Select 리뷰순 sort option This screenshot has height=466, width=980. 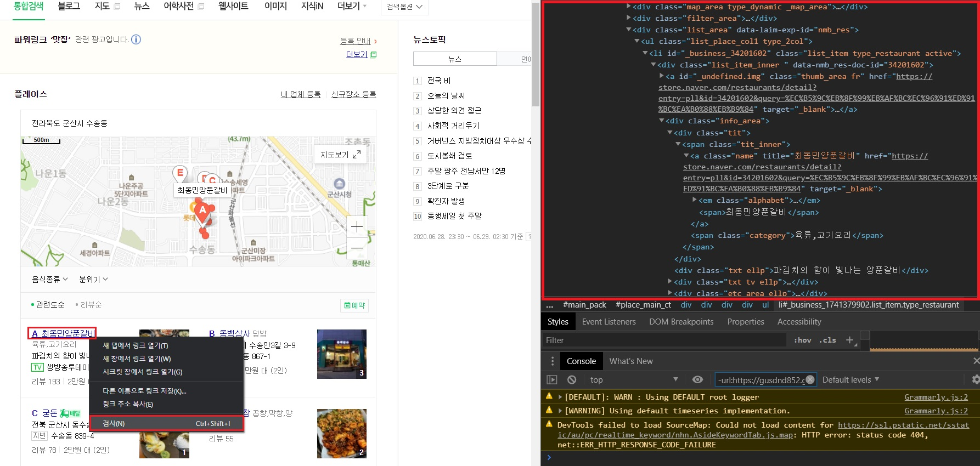(x=91, y=305)
